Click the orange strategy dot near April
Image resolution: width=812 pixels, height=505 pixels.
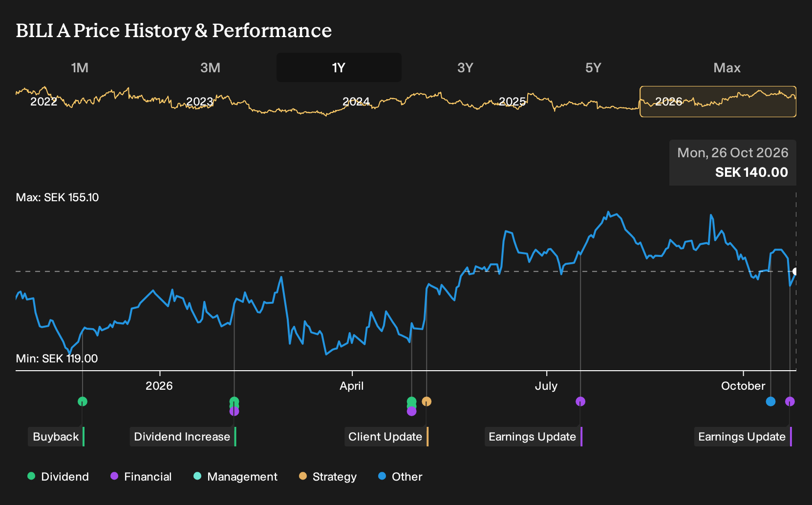point(427,401)
